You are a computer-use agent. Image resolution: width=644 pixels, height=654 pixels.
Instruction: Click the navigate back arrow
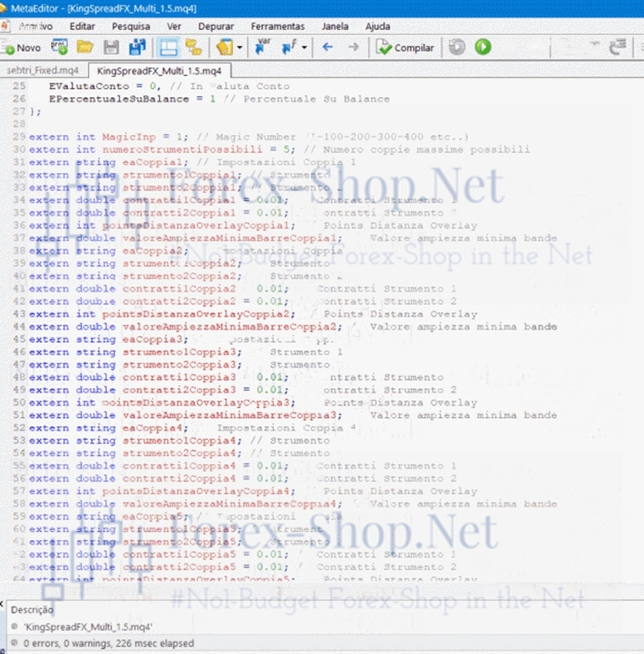(327, 47)
